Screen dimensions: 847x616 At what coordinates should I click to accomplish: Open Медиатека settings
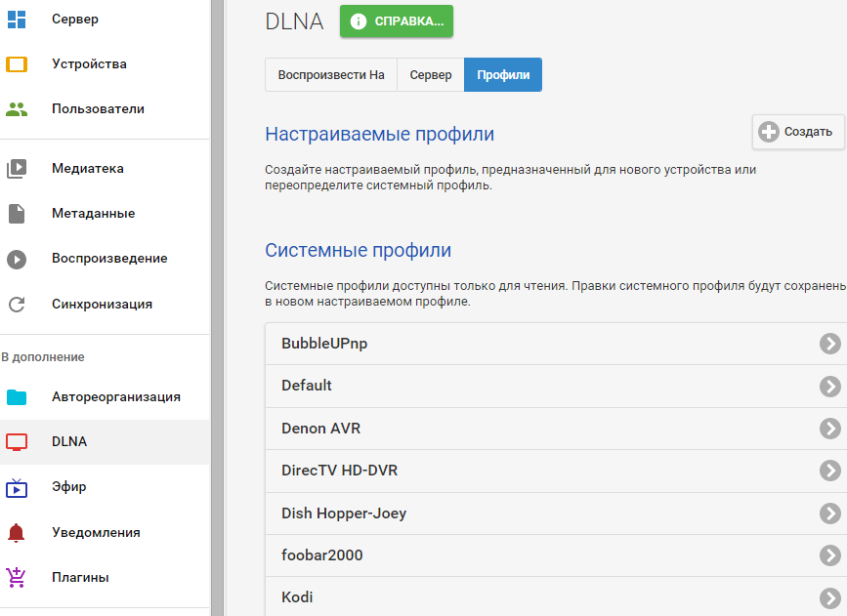pyautogui.click(x=88, y=169)
